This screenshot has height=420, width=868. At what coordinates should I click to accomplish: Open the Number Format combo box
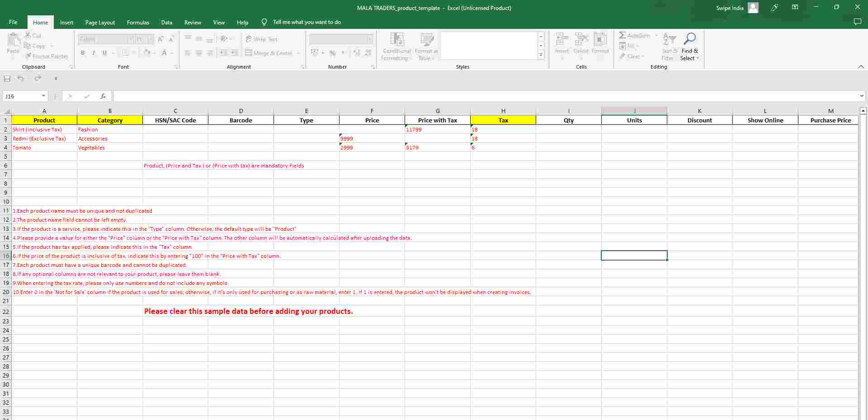[341, 39]
